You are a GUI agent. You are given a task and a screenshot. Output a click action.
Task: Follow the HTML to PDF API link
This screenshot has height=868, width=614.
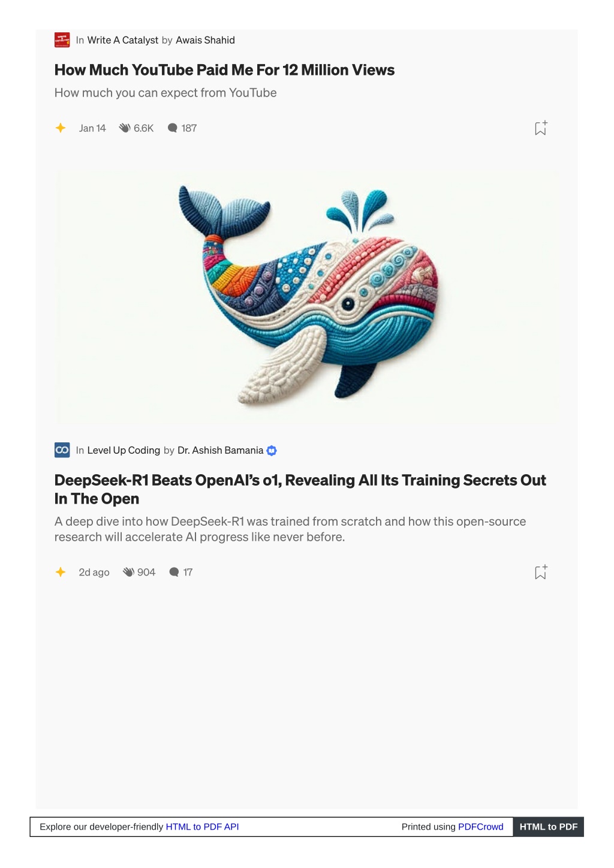coord(202,827)
